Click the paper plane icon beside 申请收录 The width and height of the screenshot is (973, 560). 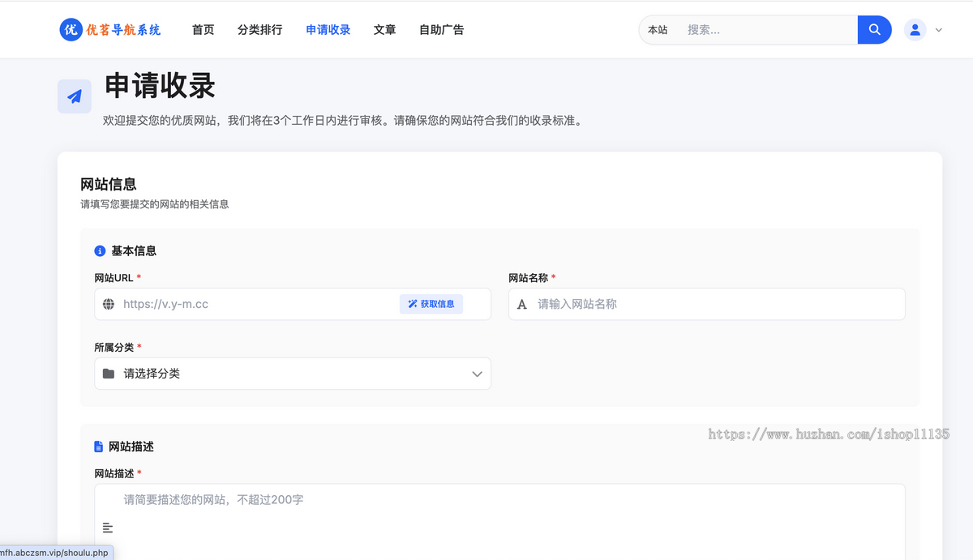pyautogui.click(x=75, y=96)
